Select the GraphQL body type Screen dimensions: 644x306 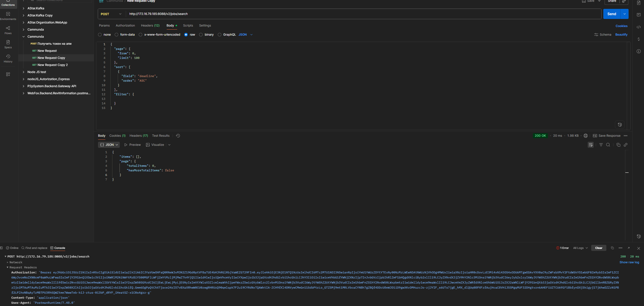click(x=220, y=35)
